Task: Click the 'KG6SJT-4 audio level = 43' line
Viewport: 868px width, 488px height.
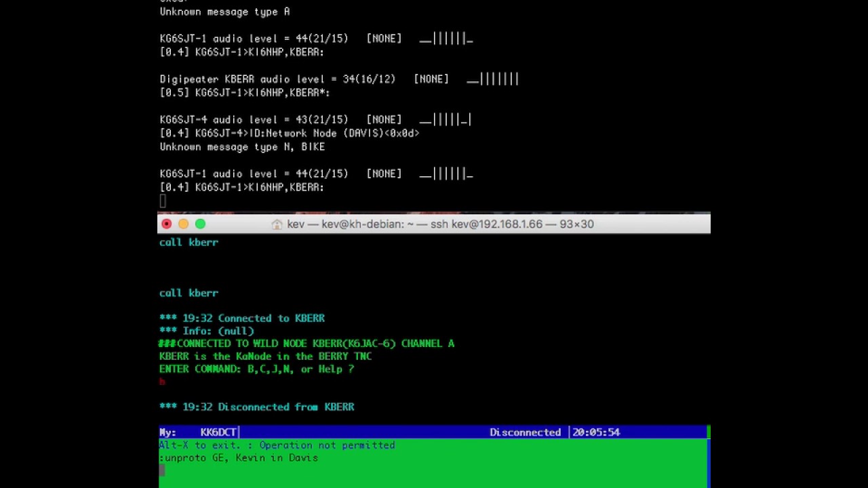Action: [316, 120]
